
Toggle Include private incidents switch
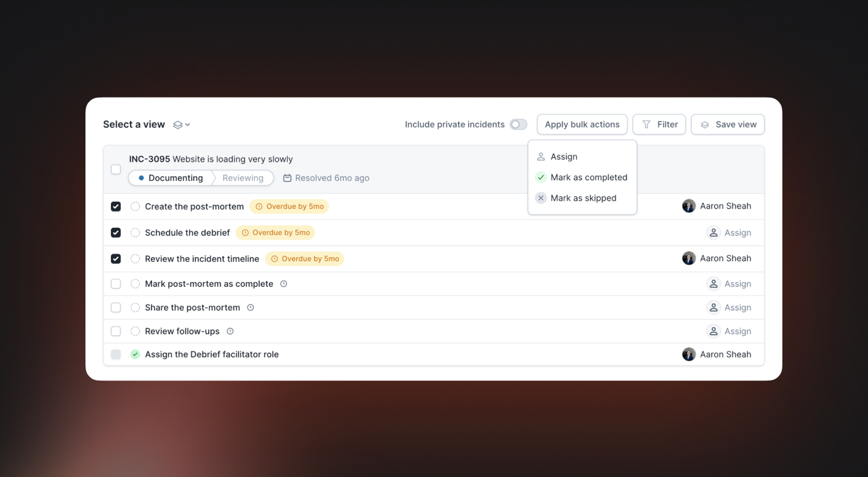click(518, 125)
